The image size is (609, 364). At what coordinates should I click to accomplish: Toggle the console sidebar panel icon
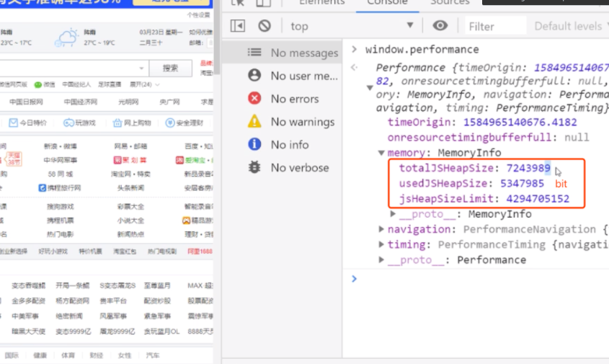238,26
